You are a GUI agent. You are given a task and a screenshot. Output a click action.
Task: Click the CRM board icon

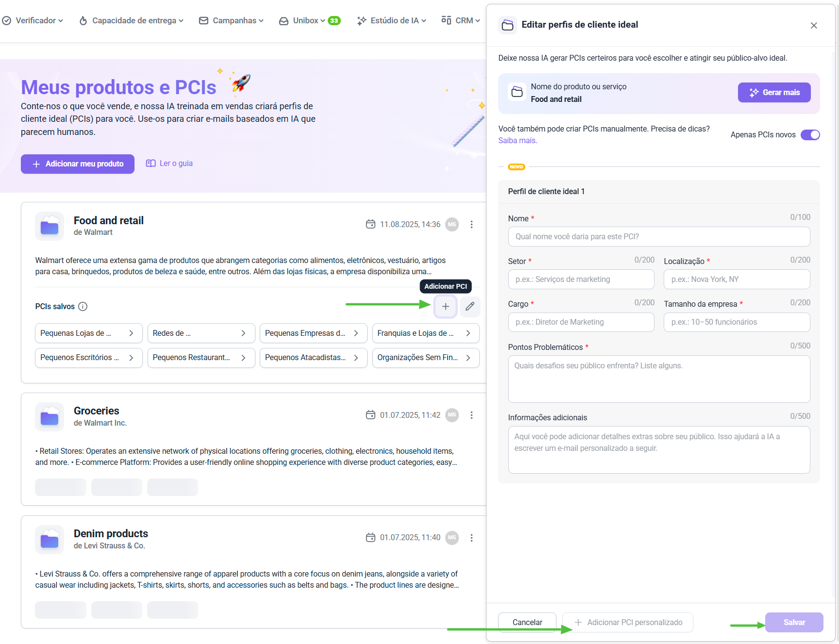(446, 20)
